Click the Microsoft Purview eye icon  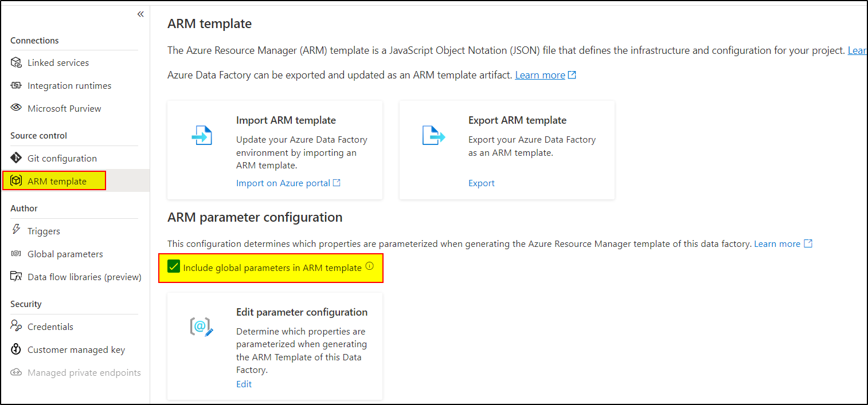click(16, 108)
